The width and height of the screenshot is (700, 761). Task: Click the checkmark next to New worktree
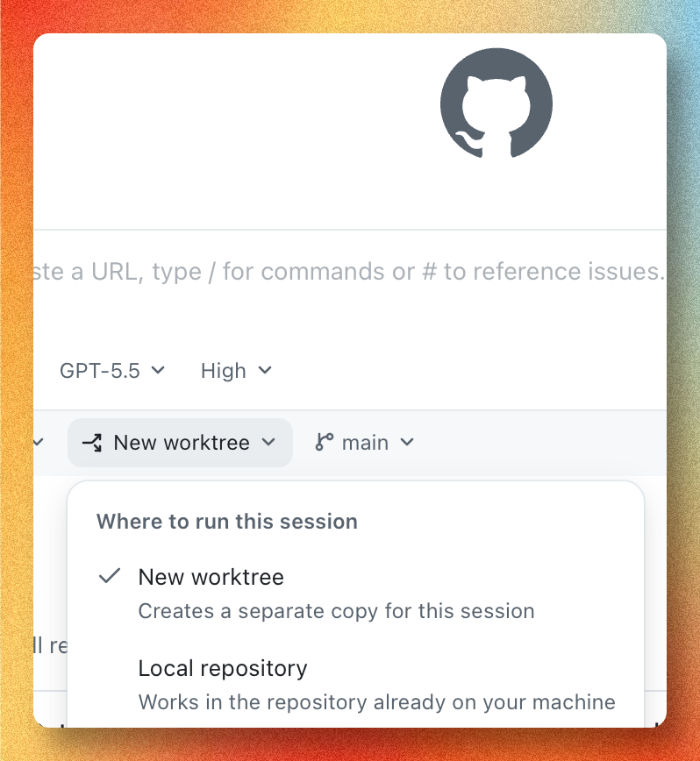point(110,576)
